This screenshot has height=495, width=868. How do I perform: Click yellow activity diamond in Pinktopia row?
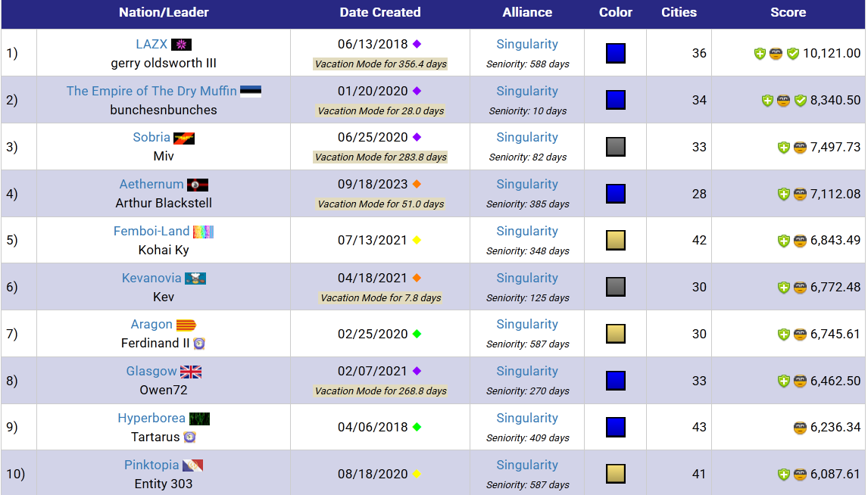[417, 474]
